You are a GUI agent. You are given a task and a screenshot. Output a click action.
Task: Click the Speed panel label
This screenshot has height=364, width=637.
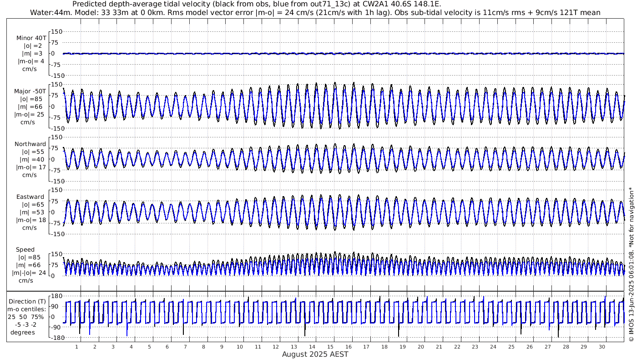[x=25, y=249]
